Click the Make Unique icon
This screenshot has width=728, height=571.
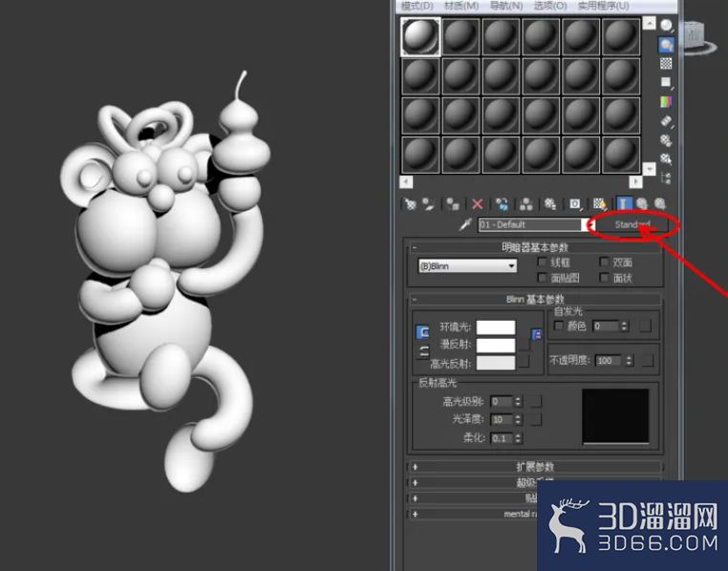click(x=526, y=204)
